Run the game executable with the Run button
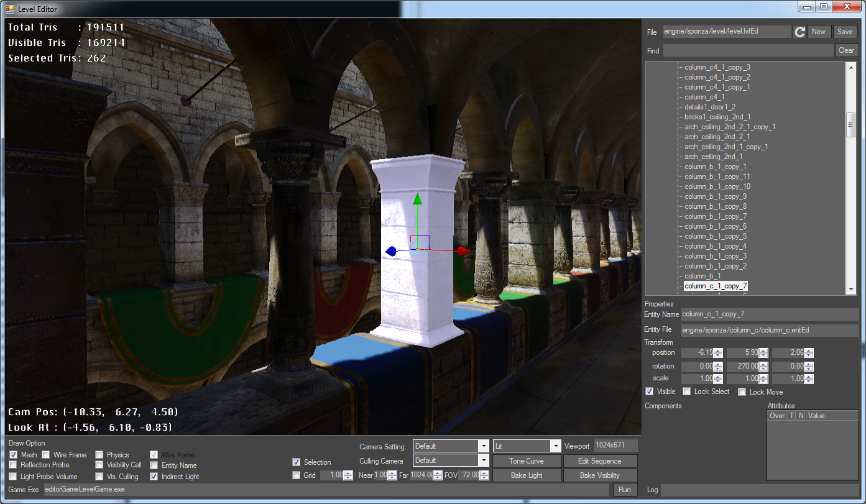 (625, 490)
